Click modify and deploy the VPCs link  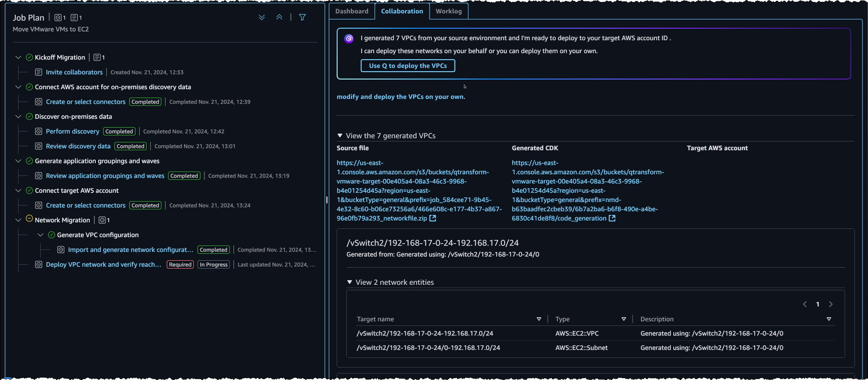click(x=400, y=97)
